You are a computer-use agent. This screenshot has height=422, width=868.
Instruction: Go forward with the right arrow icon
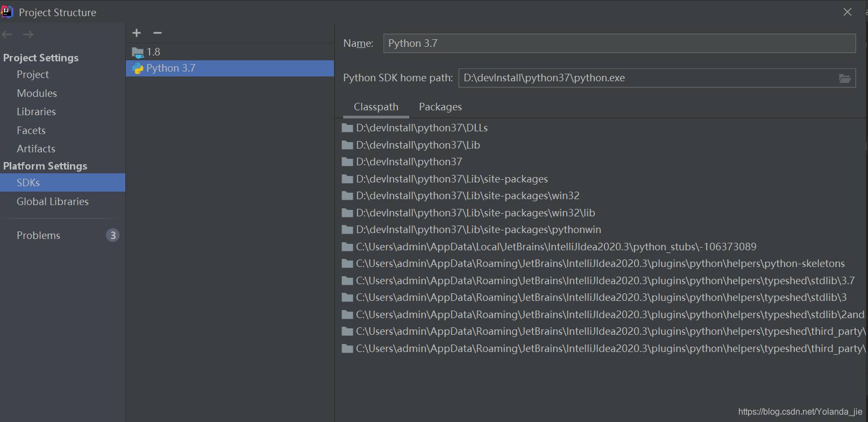pos(28,34)
